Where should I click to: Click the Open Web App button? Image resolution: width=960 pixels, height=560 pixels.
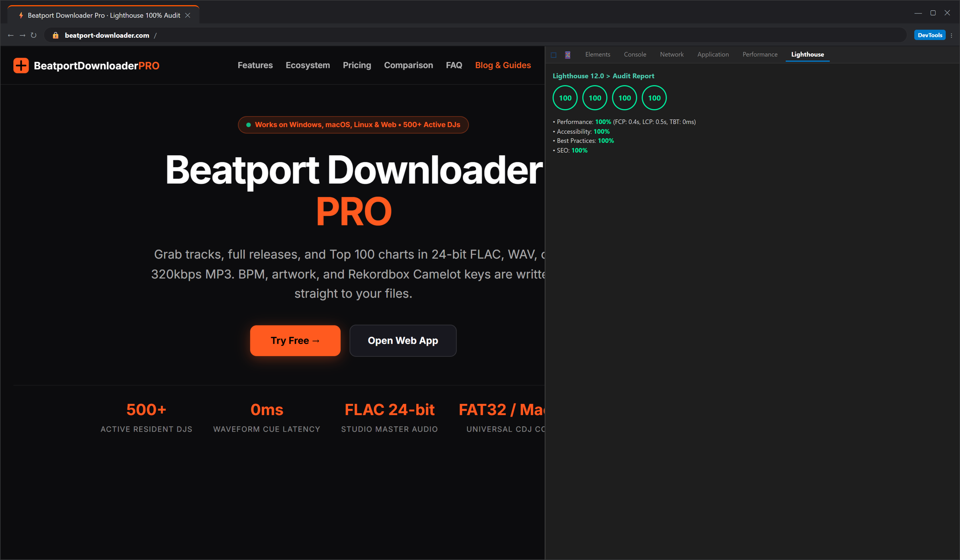pos(403,341)
